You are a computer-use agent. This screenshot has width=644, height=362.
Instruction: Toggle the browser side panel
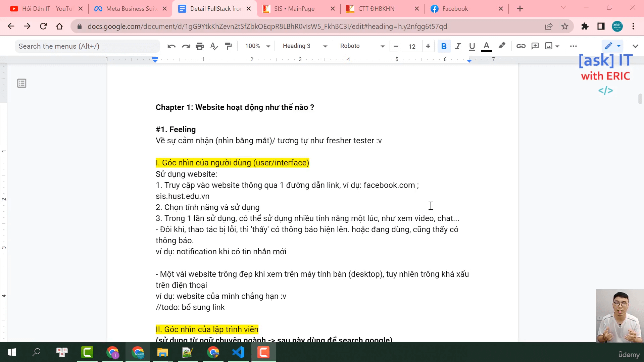point(601,27)
